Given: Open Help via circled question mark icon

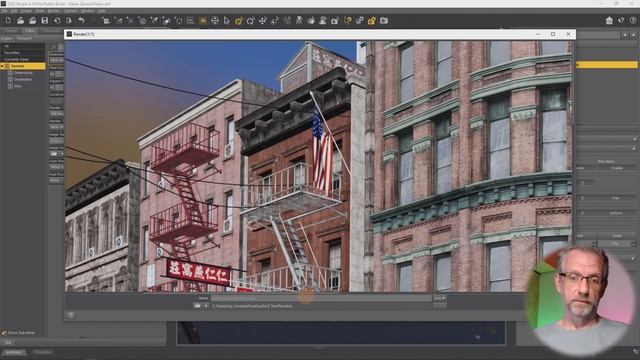Looking at the screenshot, I should coord(633,20).
